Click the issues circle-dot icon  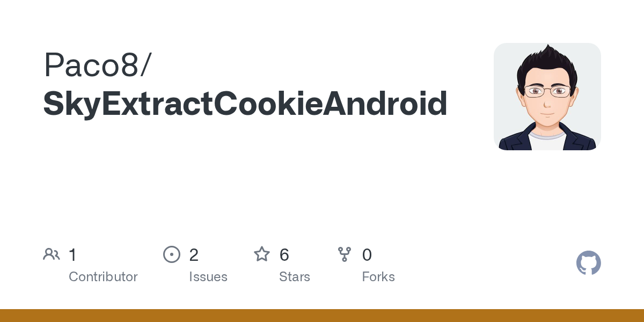pos(171,254)
